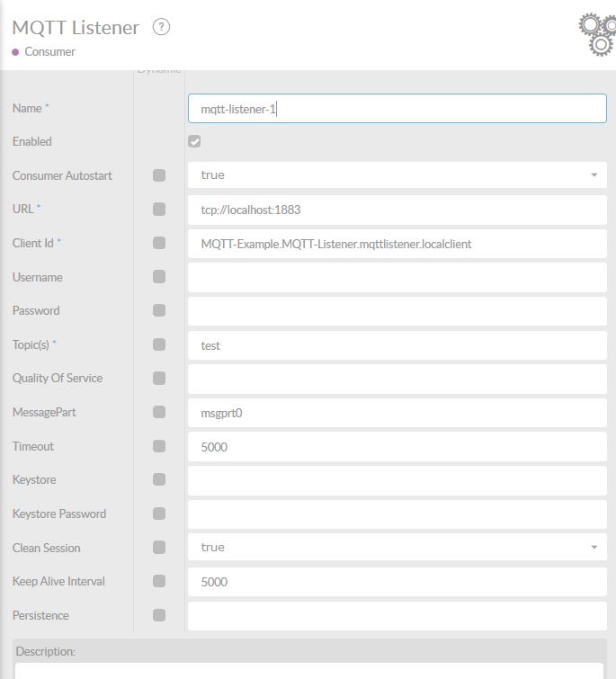Enable dynamic checkbox for Consumer Autostart
Image resolution: width=616 pixels, height=679 pixels.
[159, 175]
